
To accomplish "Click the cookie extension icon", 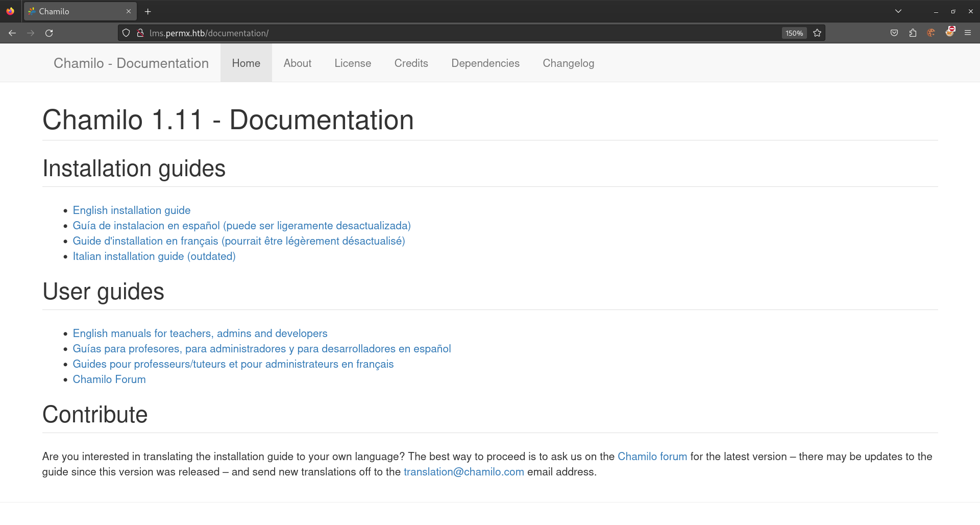I will [x=931, y=33].
